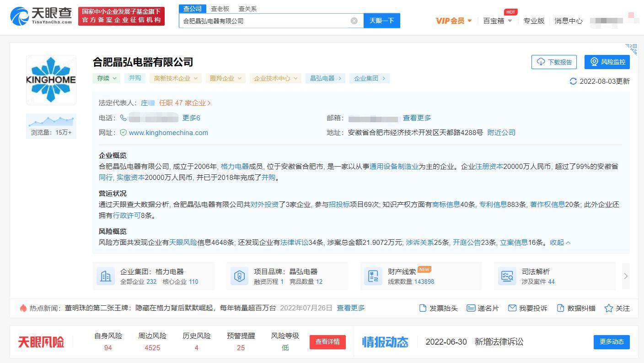Open the 百宝箱 dropdown menu
644x363 pixels.
498,21
